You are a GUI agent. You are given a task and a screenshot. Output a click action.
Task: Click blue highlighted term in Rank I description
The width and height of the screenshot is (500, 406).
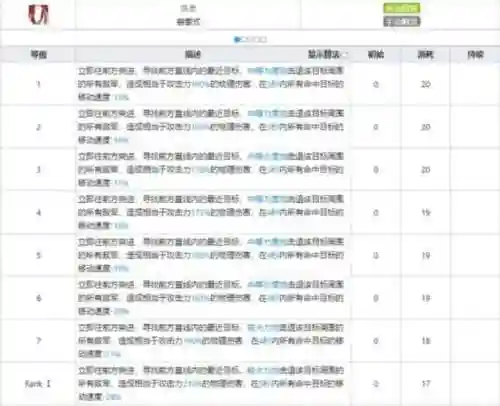(263, 370)
